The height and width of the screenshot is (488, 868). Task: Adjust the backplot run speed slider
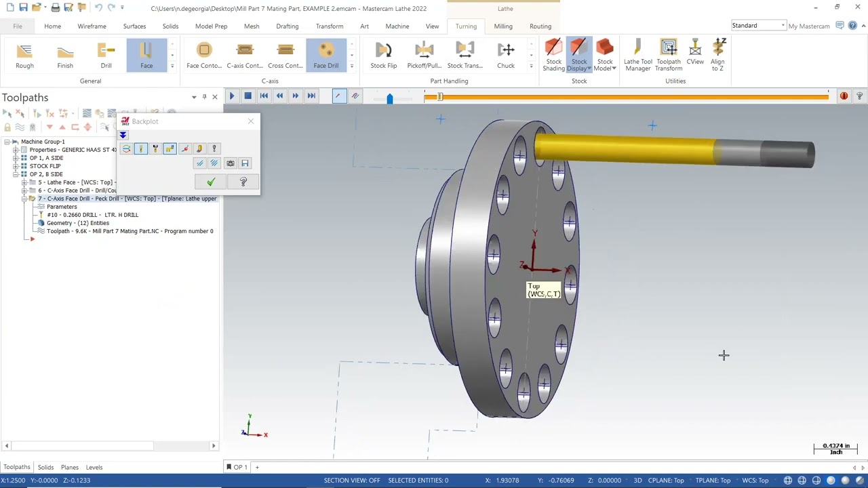coord(389,99)
